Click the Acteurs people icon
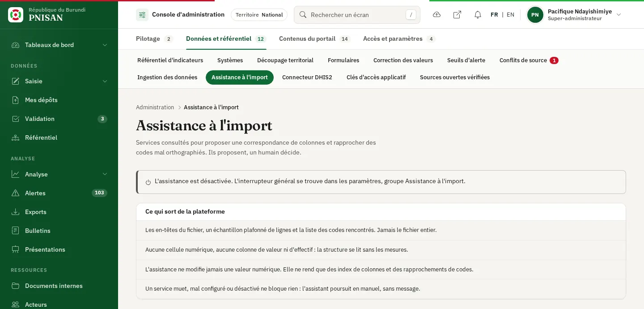 point(16,305)
